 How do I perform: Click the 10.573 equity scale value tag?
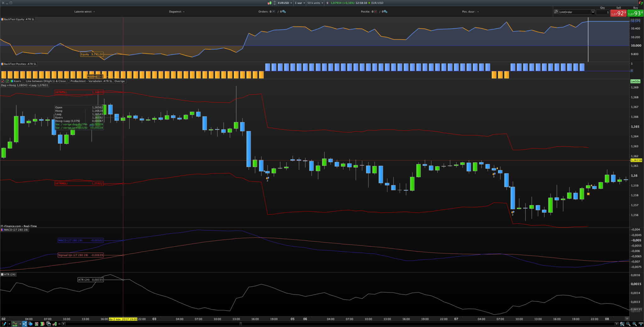[x=636, y=21]
